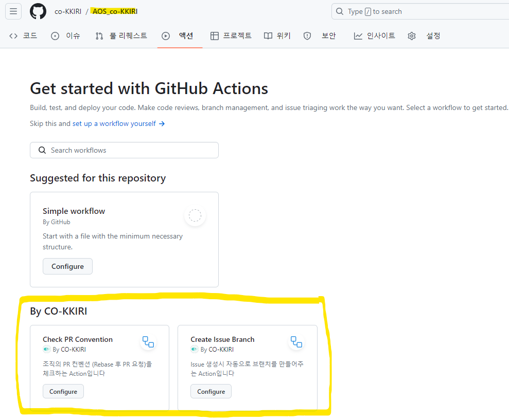Screen dimensions: 509x420
Task: Click the security shield icon
Action: (x=307, y=35)
